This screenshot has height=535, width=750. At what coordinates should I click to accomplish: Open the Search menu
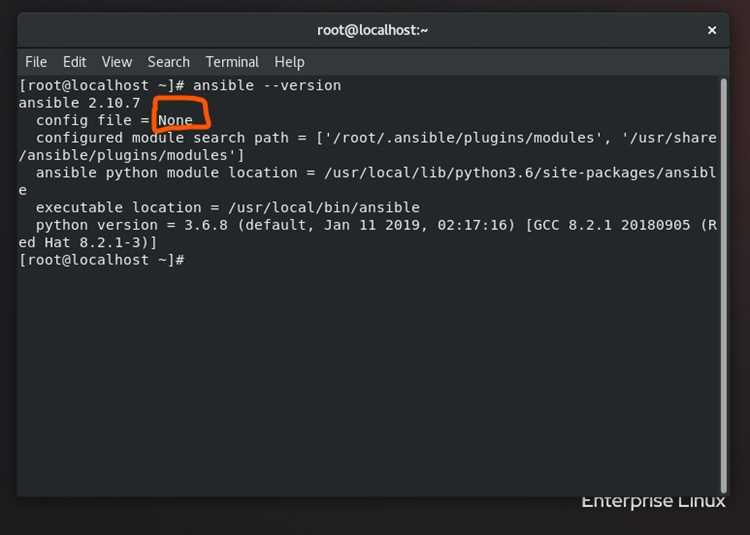(x=168, y=62)
